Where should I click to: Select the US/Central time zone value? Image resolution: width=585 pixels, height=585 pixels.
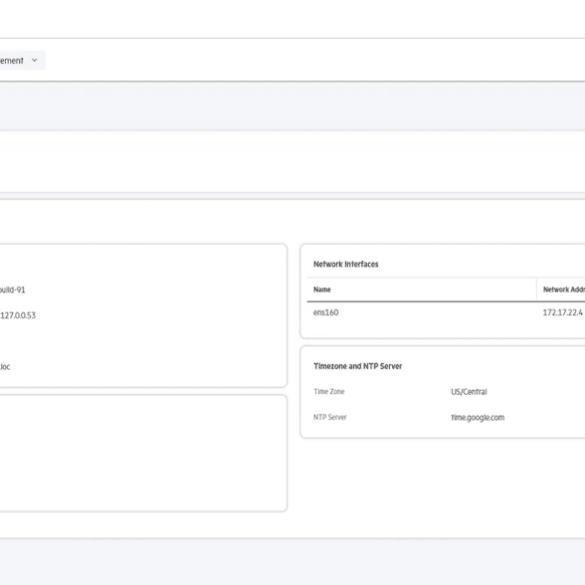(x=469, y=392)
